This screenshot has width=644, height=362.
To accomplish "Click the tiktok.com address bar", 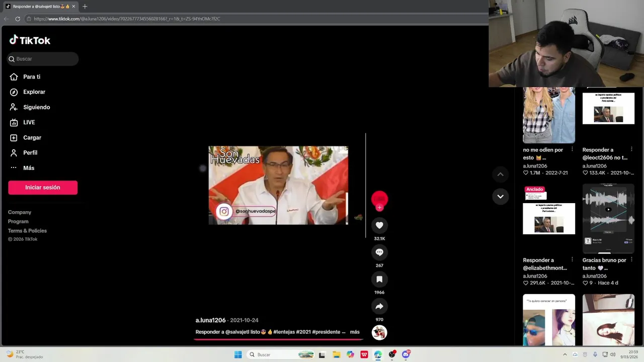I will [256, 19].
